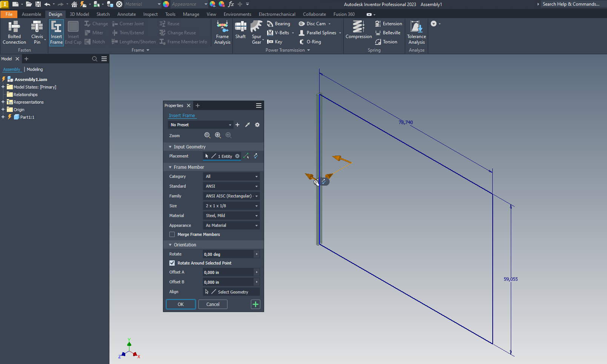Pick the eyedropper in the Properties panel
Screen dimensions: 607x364
(x=247, y=125)
